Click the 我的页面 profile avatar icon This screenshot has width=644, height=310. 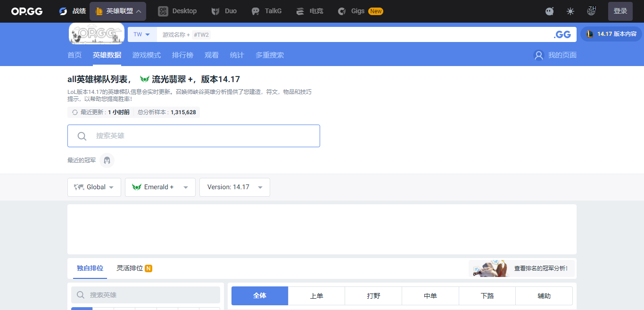tap(539, 55)
